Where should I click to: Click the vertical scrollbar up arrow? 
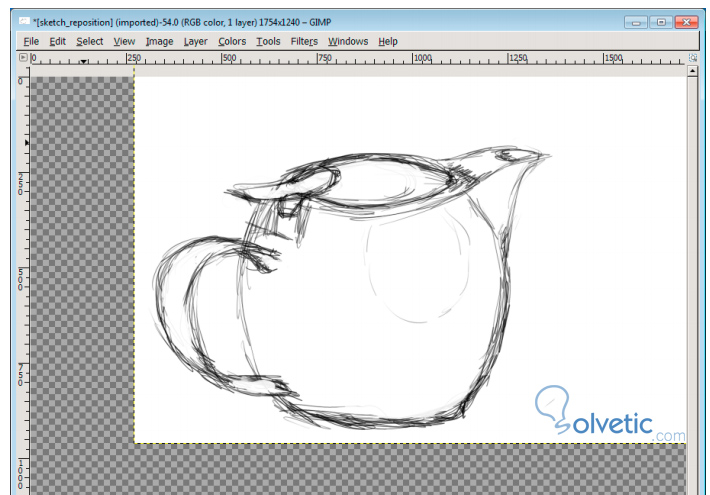tap(692, 71)
